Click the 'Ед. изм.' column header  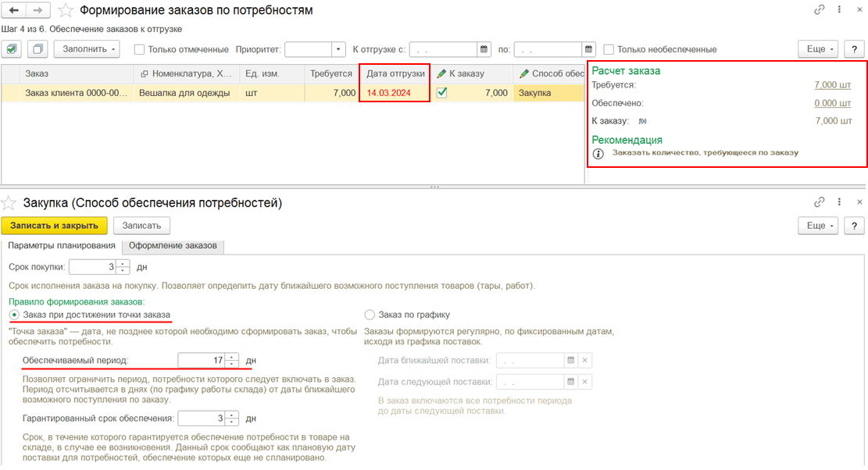pos(272,73)
